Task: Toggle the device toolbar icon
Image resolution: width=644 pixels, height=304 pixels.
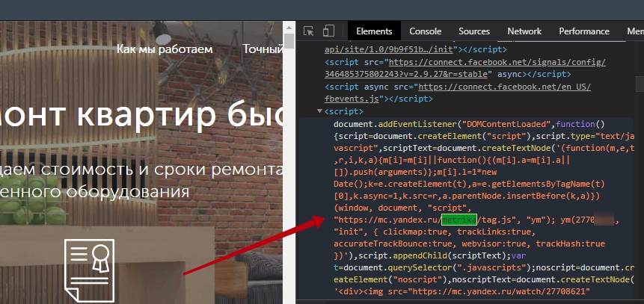Action: pyautogui.click(x=328, y=31)
